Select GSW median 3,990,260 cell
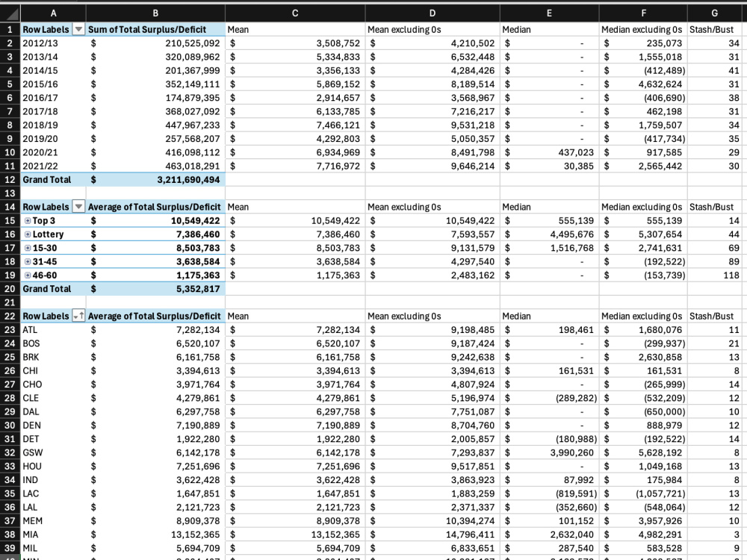Screen dimensions: 747x560 [549, 452]
